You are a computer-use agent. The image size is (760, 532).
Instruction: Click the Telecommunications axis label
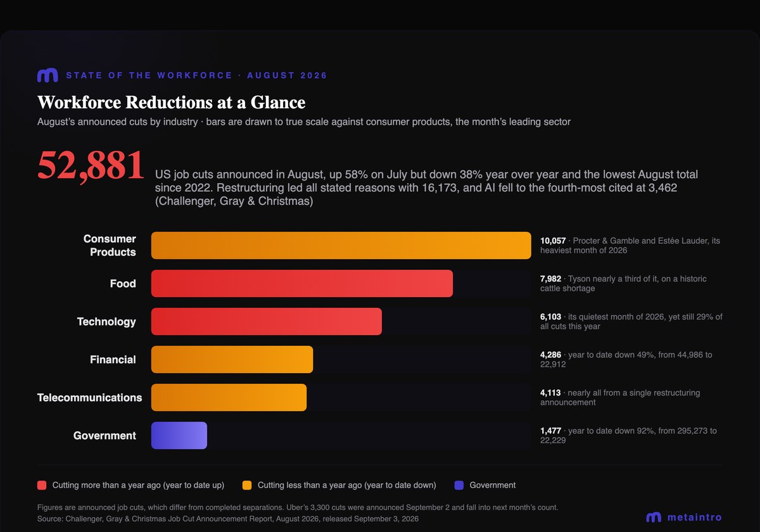tap(90, 398)
